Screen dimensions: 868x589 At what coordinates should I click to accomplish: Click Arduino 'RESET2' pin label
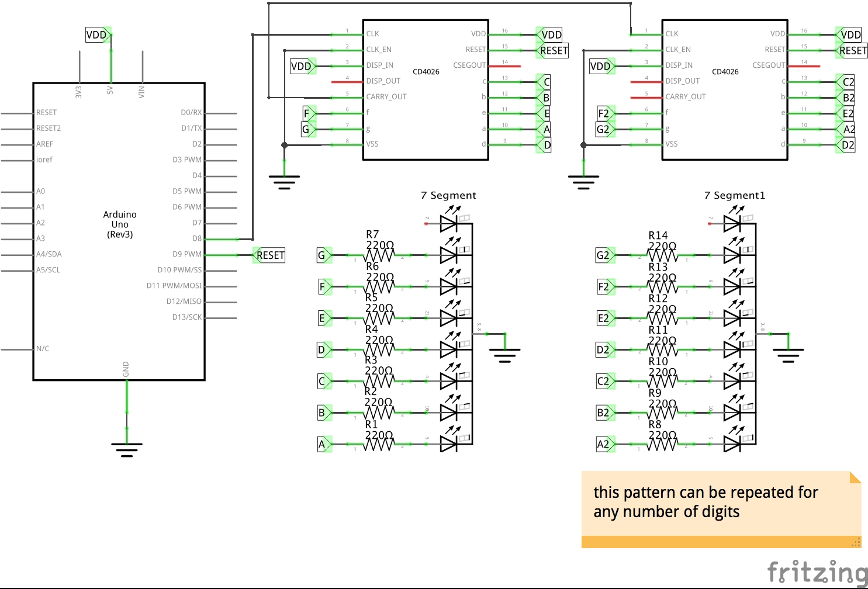point(49,128)
